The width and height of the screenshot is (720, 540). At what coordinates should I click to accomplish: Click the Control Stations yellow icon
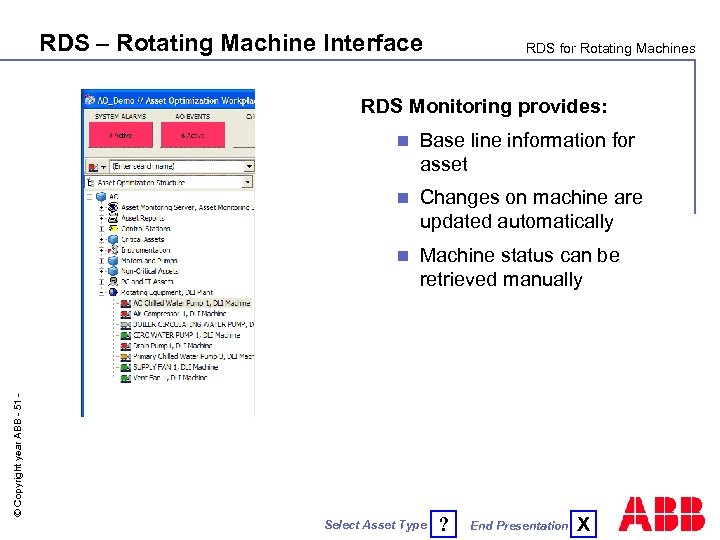tap(113, 229)
